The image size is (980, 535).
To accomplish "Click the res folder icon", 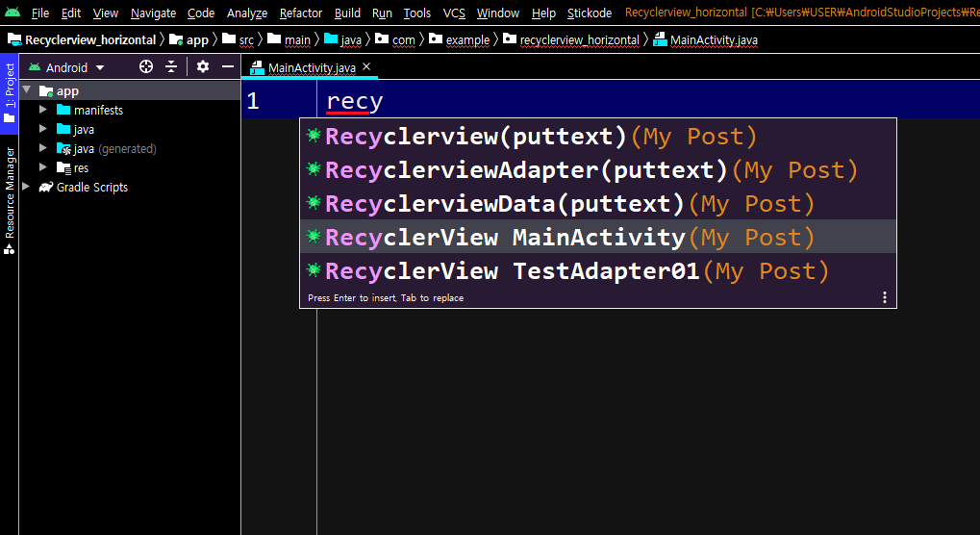I will tap(63, 168).
